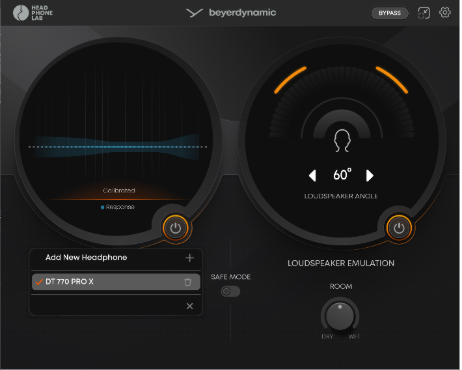
Task: Click the Headphone Lab logo icon
Action: [x=21, y=13]
